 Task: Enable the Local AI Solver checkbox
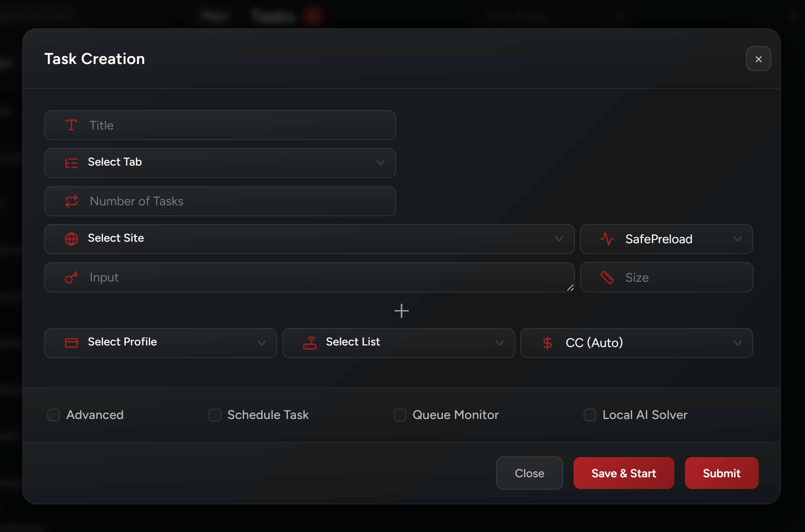click(x=589, y=415)
